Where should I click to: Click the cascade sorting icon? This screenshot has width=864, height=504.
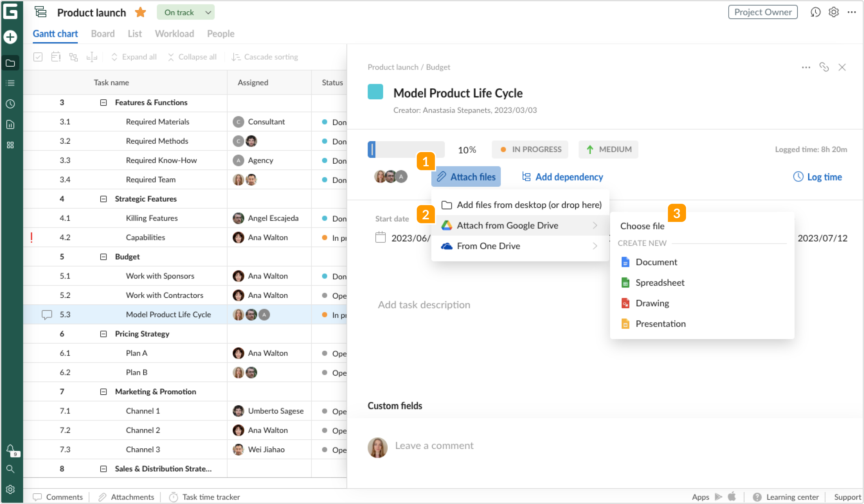(x=237, y=56)
